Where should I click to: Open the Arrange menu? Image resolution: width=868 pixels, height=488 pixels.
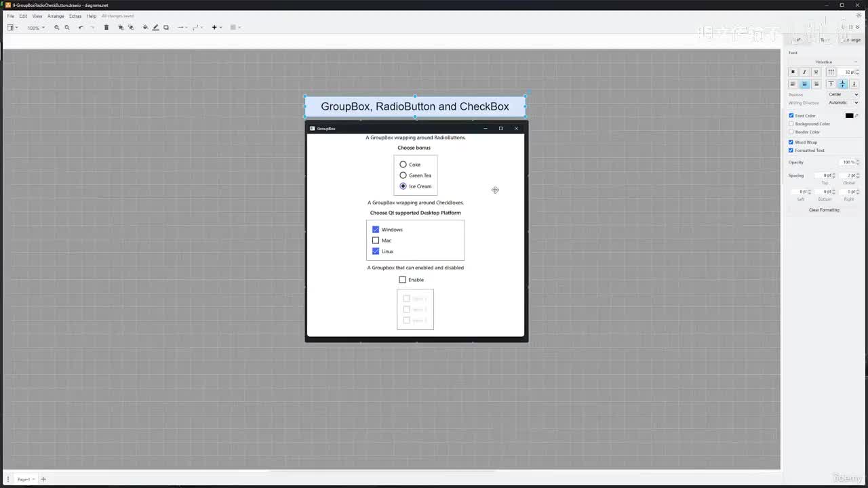(56, 16)
